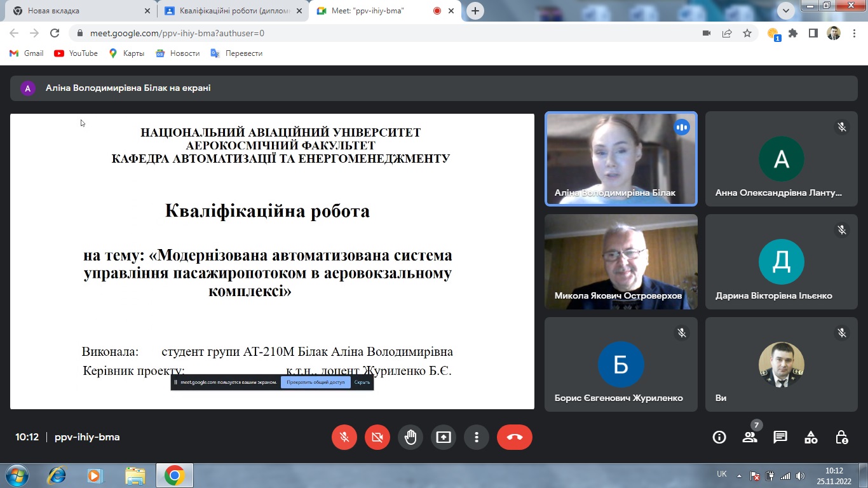Close the Новая вкладка tab
This screenshot has height=488, width=868.
(147, 11)
